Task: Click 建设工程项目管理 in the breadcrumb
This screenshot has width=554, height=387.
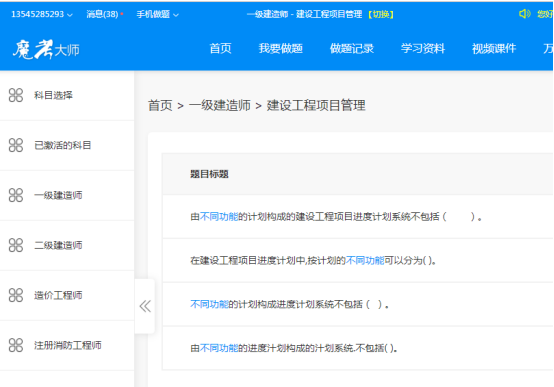Action: [x=316, y=105]
